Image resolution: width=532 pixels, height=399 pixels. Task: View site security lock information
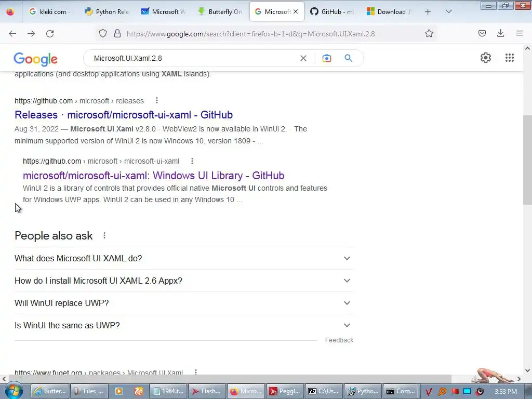click(117, 33)
